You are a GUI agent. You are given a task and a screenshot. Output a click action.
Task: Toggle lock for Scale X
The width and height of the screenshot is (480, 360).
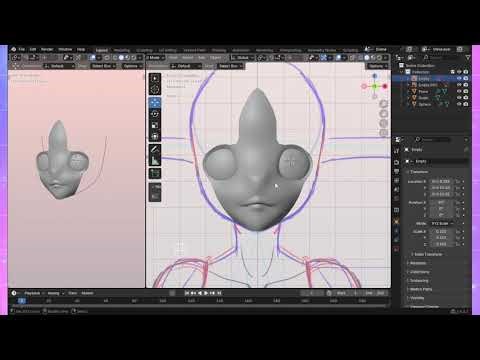click(458, 231)
